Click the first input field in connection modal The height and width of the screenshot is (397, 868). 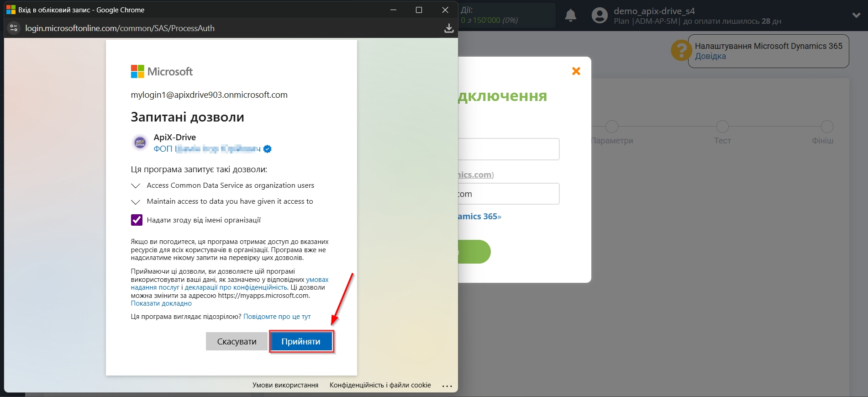(509, 149)
